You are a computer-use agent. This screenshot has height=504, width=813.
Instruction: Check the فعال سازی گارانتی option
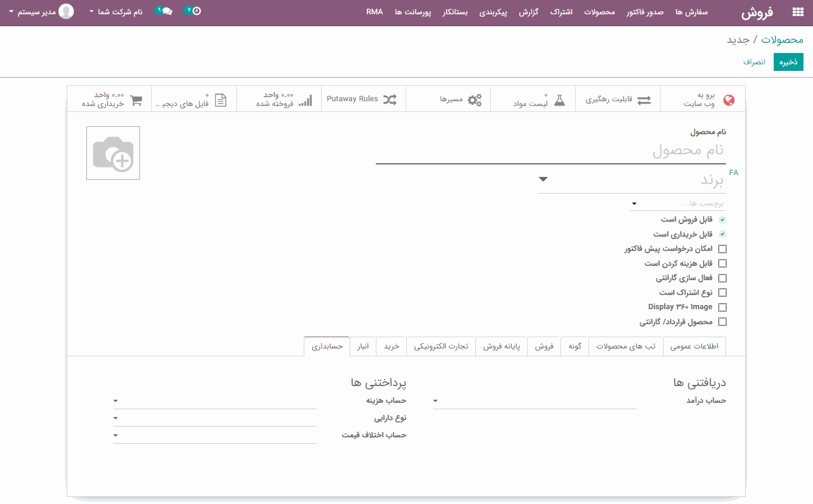pos(722,278)
